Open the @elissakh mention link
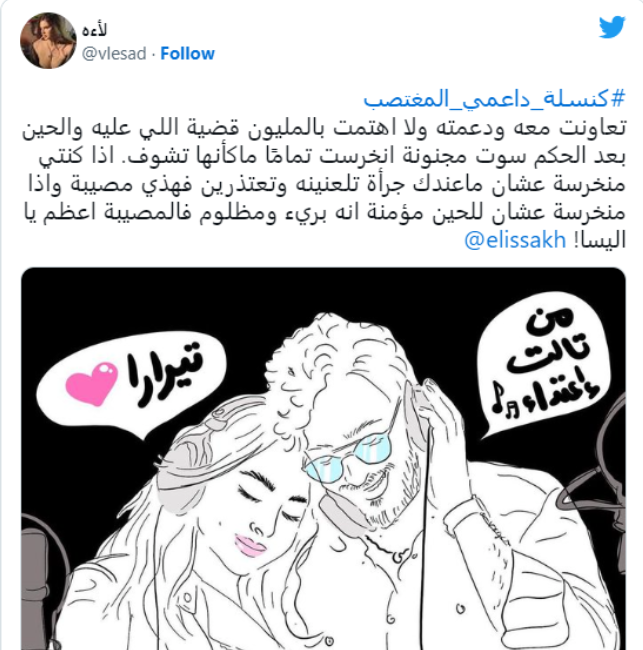Viewport: 643px width, 650px height. (515, 240)
